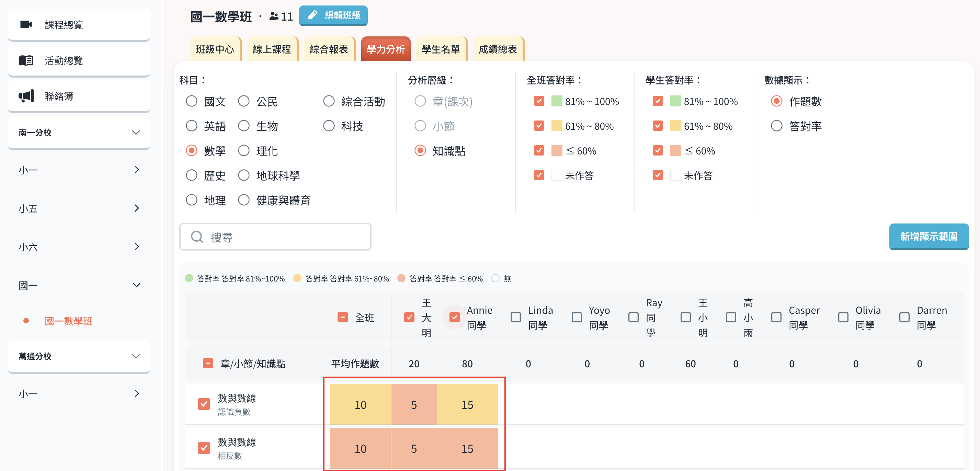The width and height of the screenshot is (980, 471).
Task: Uncheck 學生答對率 未作答 checkbox
Action: [657, 175]
